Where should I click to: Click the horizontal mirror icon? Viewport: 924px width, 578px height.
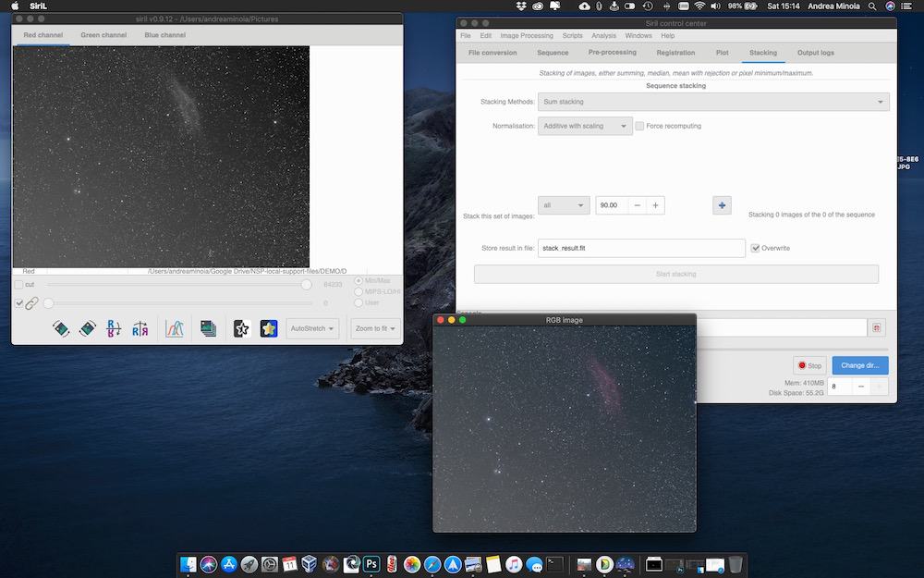coord(140,328)
